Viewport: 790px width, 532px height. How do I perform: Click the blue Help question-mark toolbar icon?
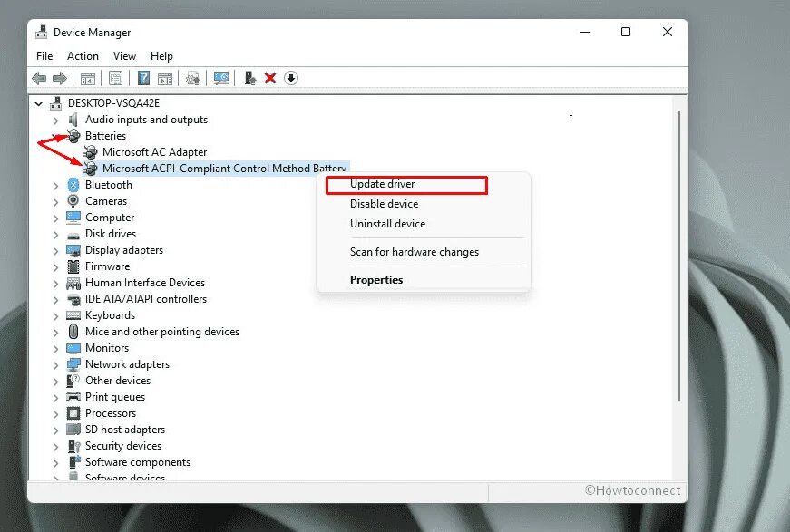point(143,78)
